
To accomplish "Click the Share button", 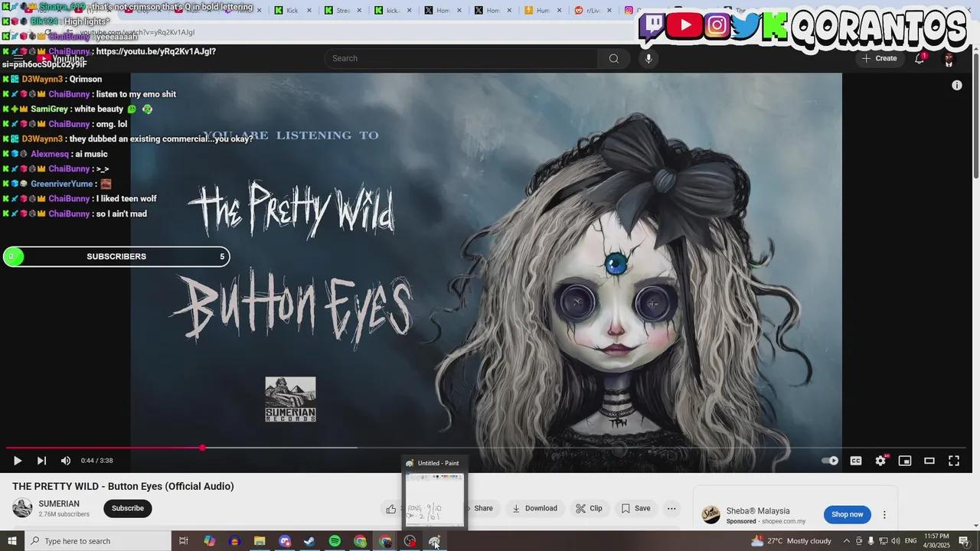I will [483, 508].
